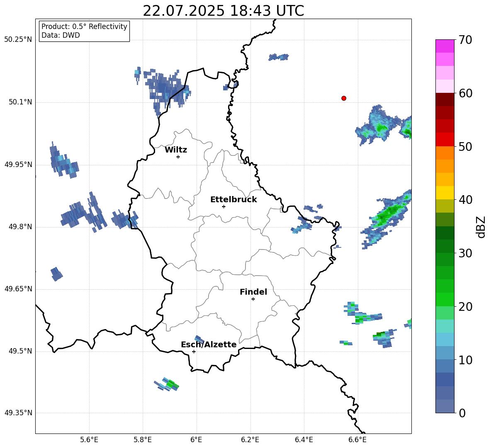491x448 pixels.
Task: Click the 49.8°N latitude label
Action: click(x=20, y=227)
